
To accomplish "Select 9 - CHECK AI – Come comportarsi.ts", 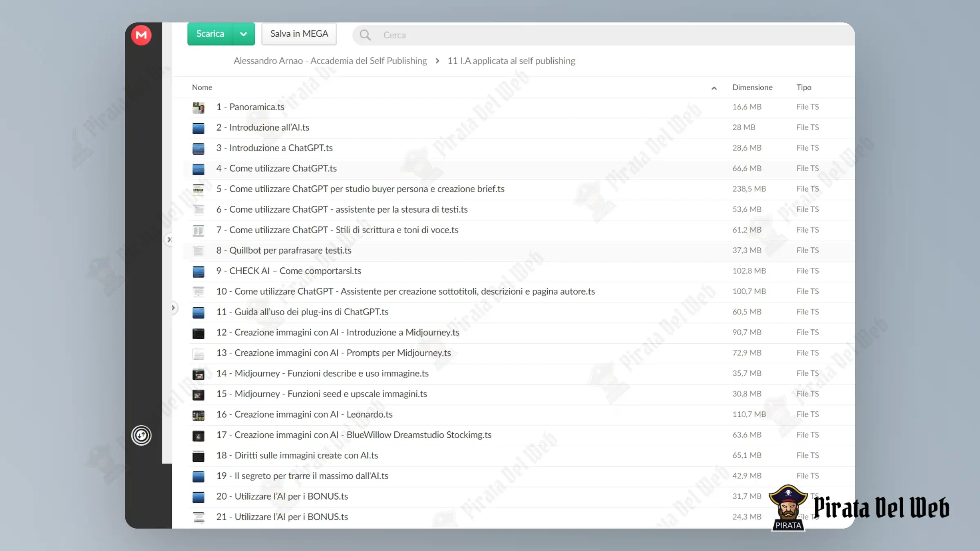I will 289,271.
